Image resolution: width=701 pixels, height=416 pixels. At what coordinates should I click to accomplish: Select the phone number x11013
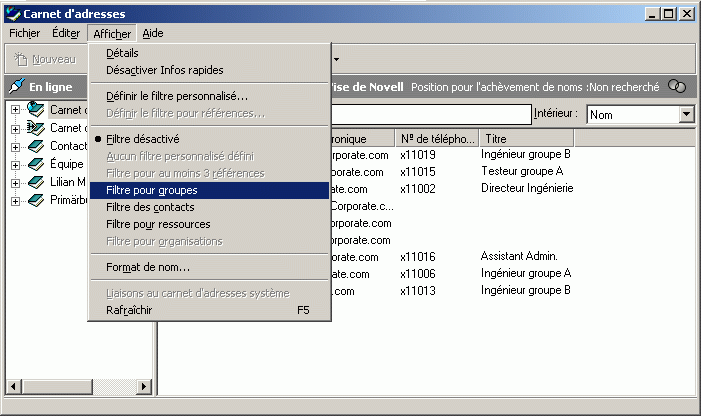pos(418,291)
